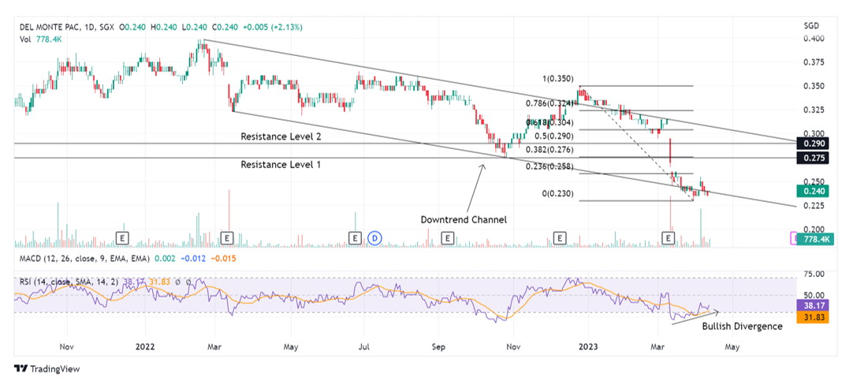The width and height of the screenshot is (868, 392).
Task: Click the 0.236(0.258) Fibonacci level label
Action: tap(549, 166)
